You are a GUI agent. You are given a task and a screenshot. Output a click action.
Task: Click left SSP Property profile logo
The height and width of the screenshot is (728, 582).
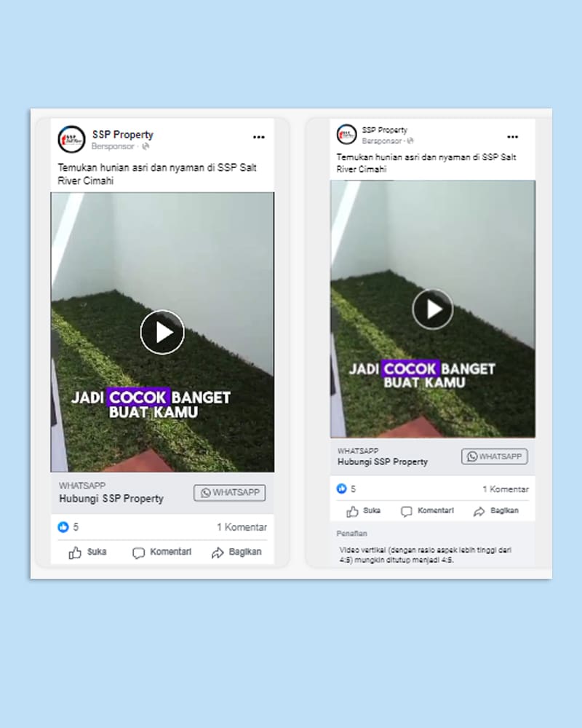71,139
